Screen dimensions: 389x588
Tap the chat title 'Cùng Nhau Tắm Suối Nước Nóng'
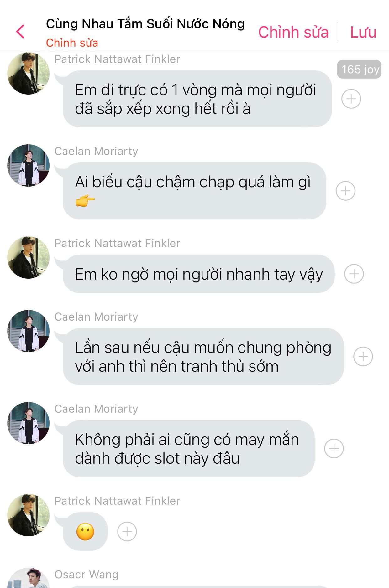click(x=145, y=24)
